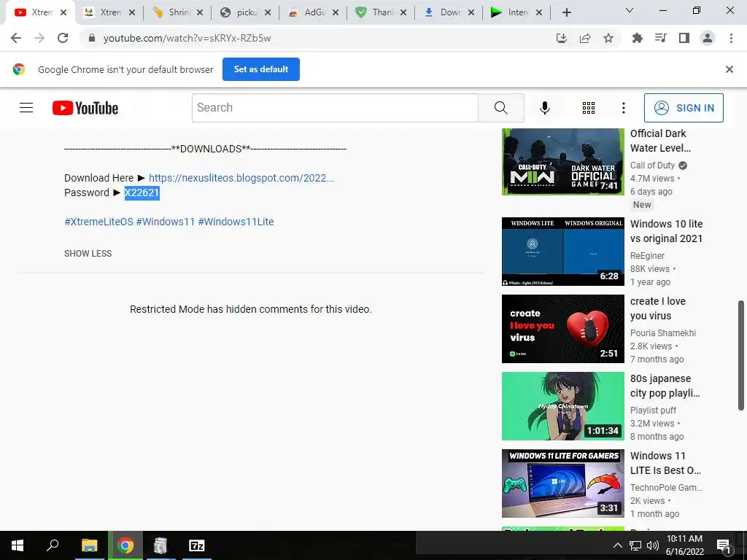
Task: Open the Windows 10 lite vs original thumbnail
Action: (562, 252)
